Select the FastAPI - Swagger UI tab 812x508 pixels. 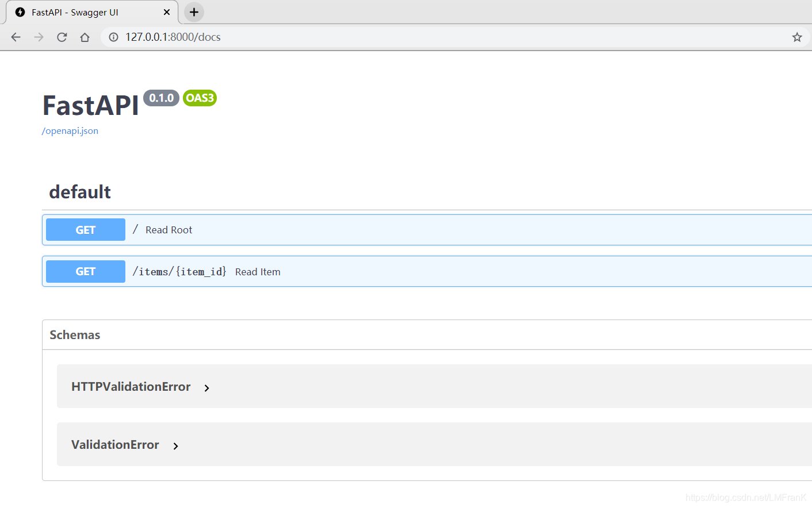92,12
